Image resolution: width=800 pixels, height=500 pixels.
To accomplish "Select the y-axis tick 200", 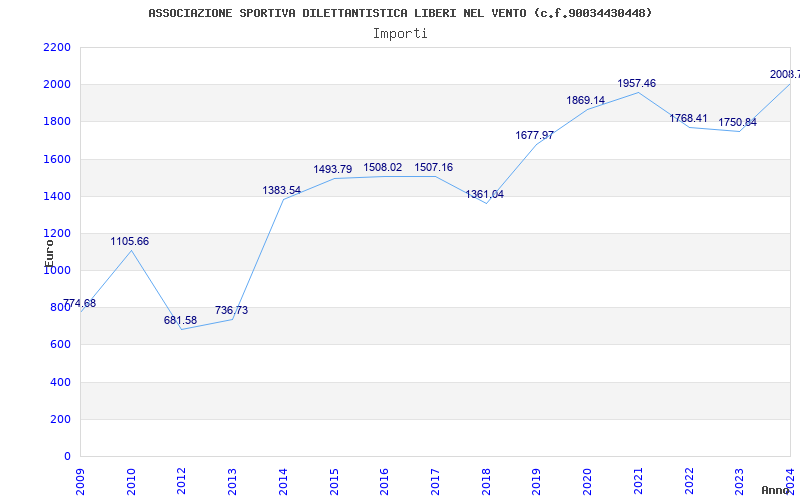I will click(60, 419).
